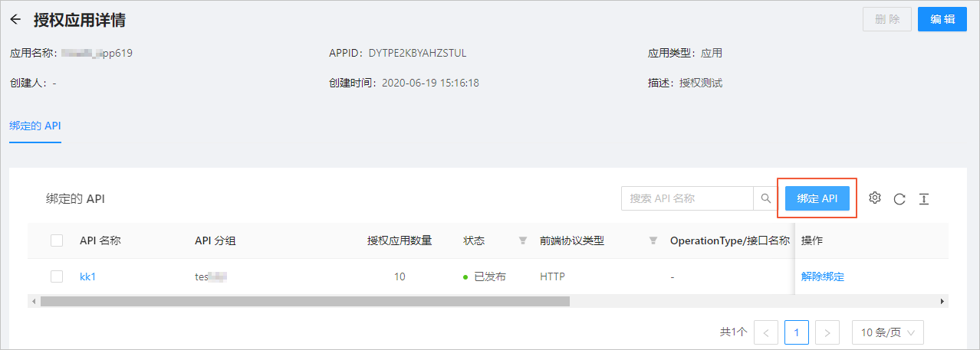The height and width of the screenshot is (350, 980).
Task: Click the API 名称 column header
Action: click(100, 240)
